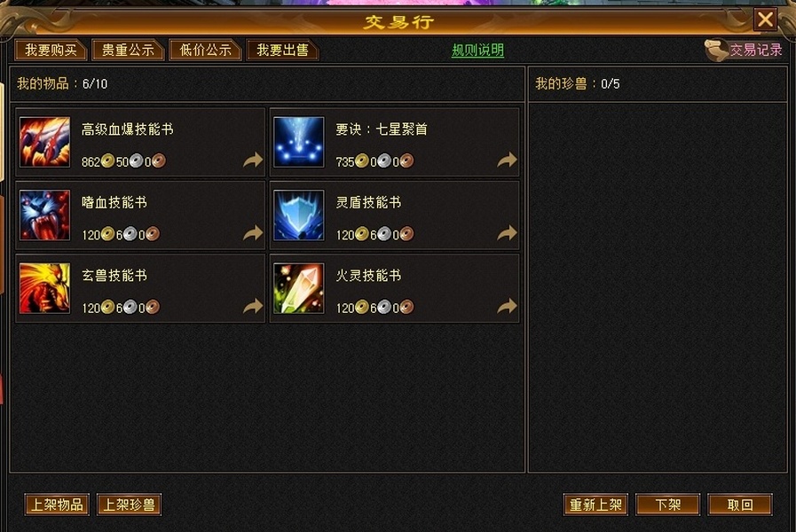Image resolution: width=796 pixels, height=532 pixels.
Task: Select the 要诀：七星聚首 item icon
Action: (298, 142)
